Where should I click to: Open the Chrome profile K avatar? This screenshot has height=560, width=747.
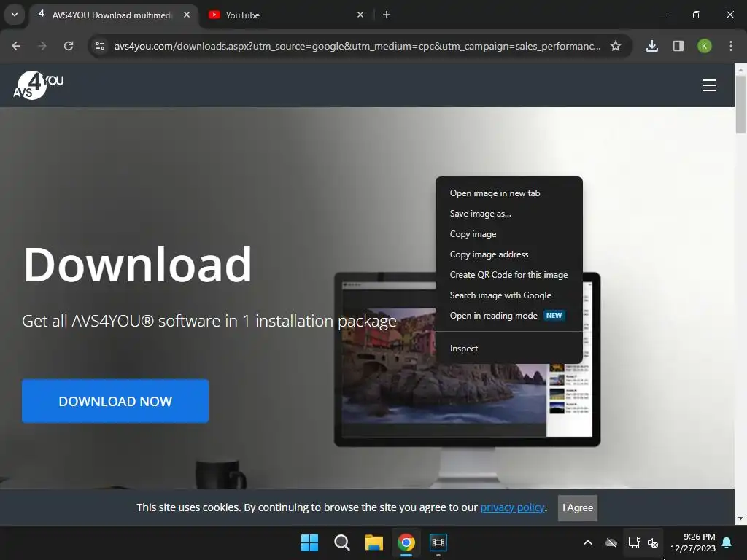coord(705,46)
